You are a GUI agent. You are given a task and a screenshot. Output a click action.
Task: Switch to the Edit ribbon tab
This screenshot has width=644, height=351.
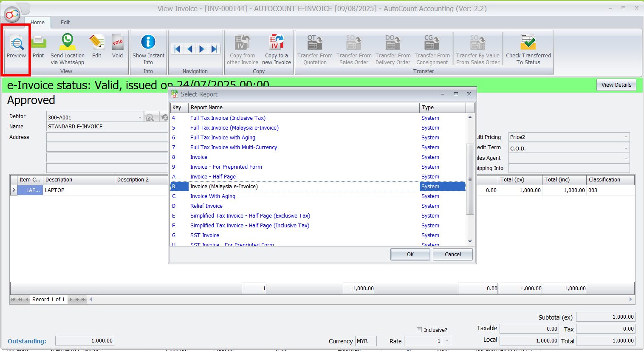(x=65, y=23)
